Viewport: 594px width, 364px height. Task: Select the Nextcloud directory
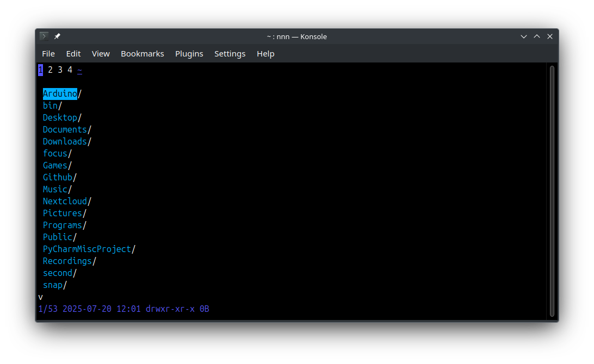tap(67, 202)
